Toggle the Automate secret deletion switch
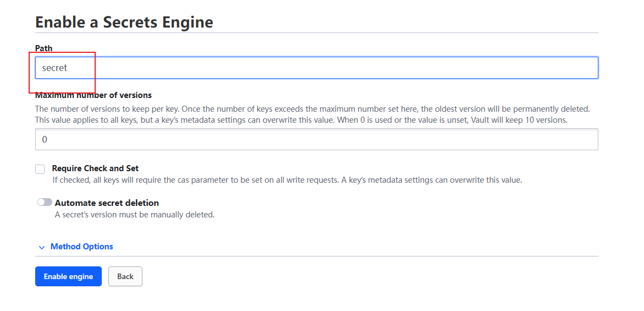 pyautogui.click(x=45, y=203)
